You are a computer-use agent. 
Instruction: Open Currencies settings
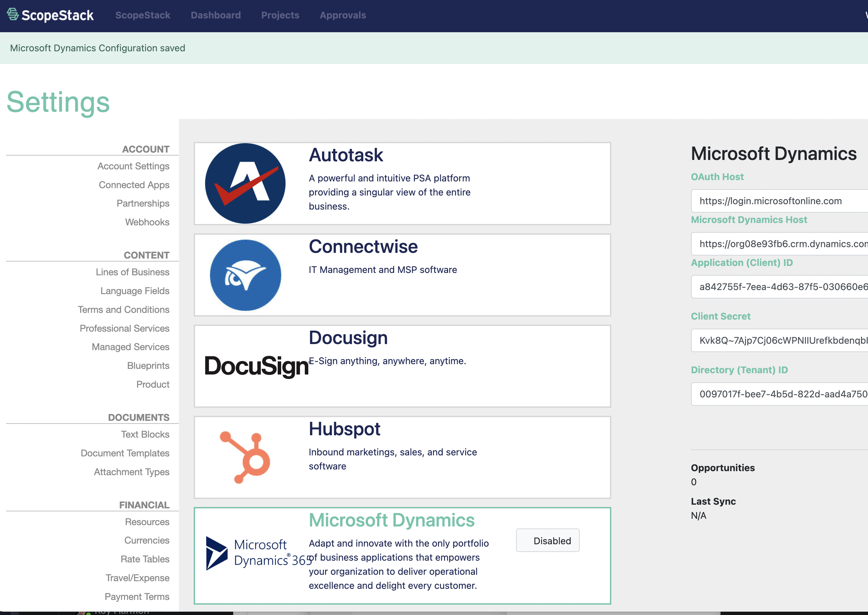tap(147, 541)
